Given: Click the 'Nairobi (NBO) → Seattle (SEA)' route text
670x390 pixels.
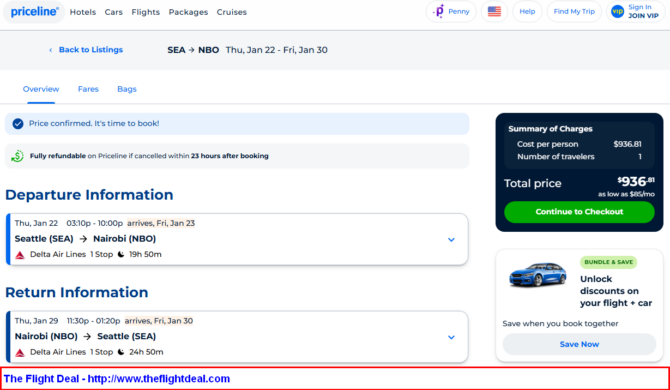Looking at the screenshot, I should tap(85, 337).
